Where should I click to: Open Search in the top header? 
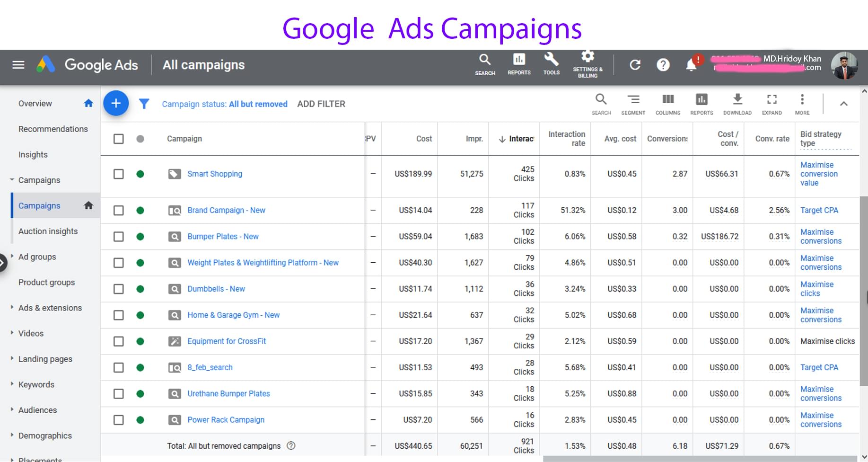pyautogui.click(x=485, y=64)
